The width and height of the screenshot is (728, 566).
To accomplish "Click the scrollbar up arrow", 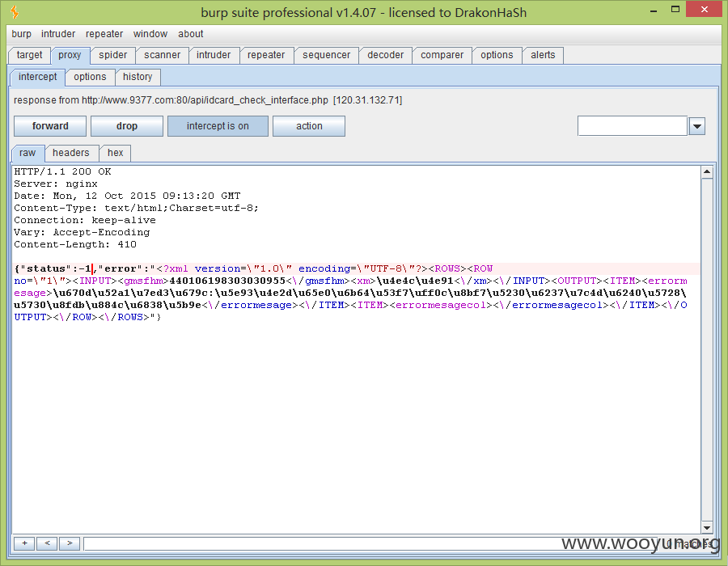I will [x=707, y=172].
